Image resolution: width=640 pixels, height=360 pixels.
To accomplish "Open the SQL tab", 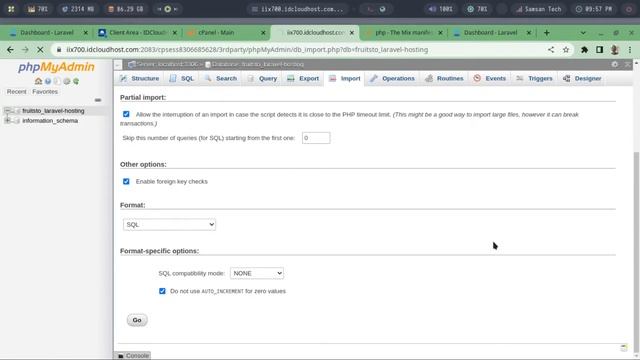I will coord(182,78).
